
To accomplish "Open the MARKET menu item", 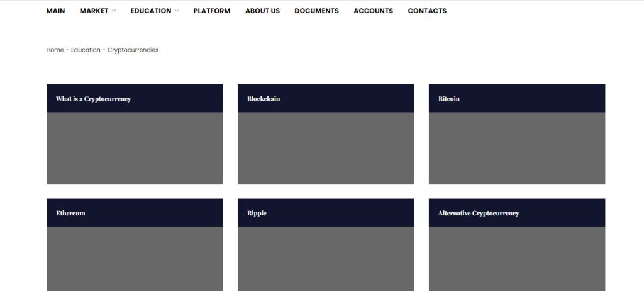I will pos(94,11).
